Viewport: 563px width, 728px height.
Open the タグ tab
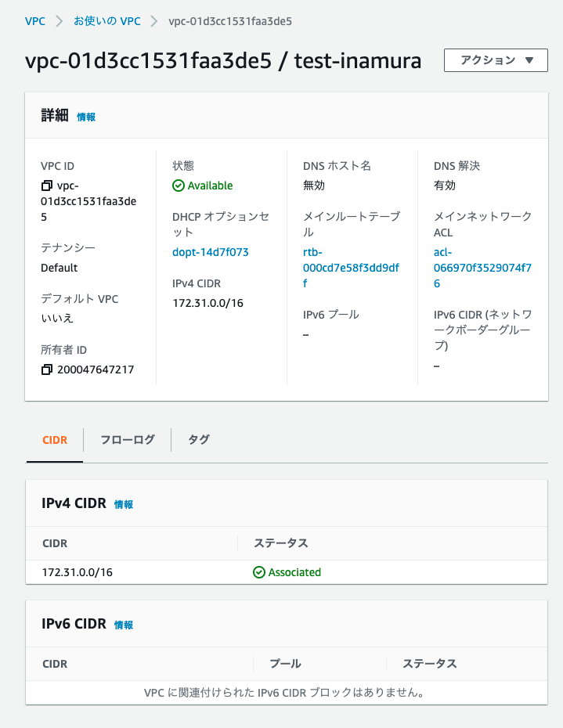198,440
